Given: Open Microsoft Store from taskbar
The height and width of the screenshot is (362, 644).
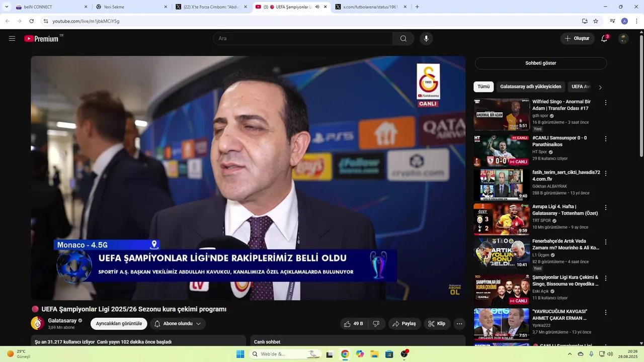Looking at the screenshot, I should (x=389, y=354).
